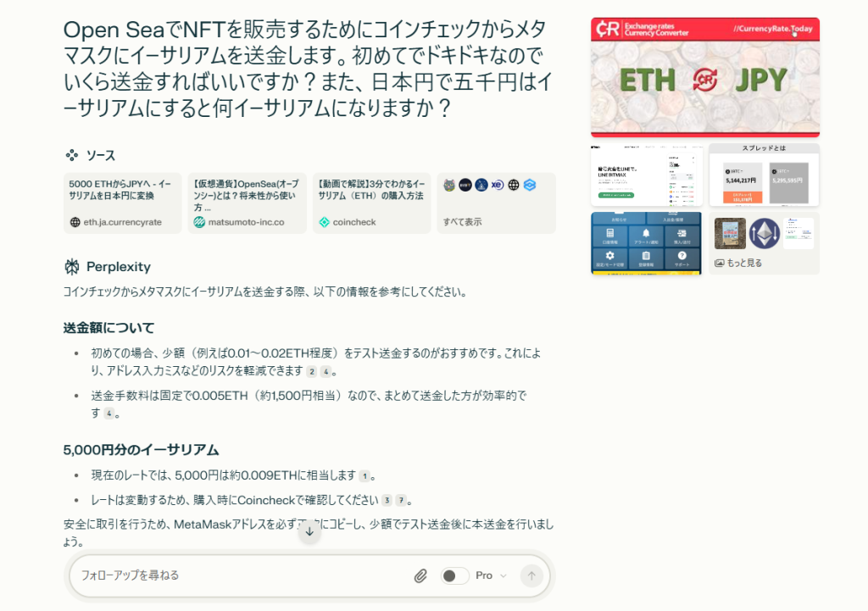
Task: Open the スプレッドとは image thumbnail
Action: pos(764,175)
